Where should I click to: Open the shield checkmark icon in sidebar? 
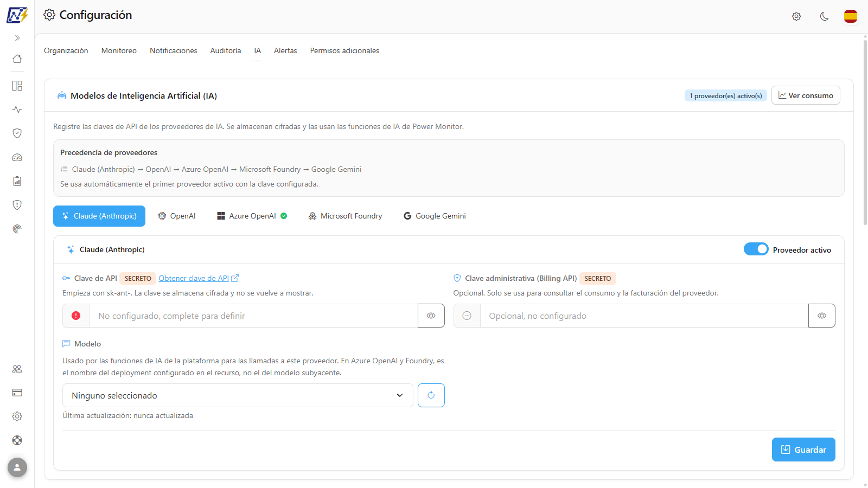(x=17, y=133)
